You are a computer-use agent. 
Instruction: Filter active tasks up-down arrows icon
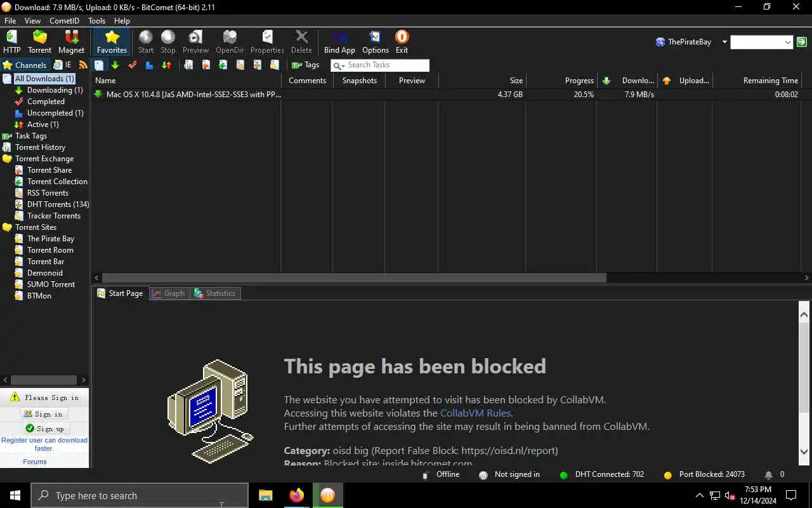(166, 65)
